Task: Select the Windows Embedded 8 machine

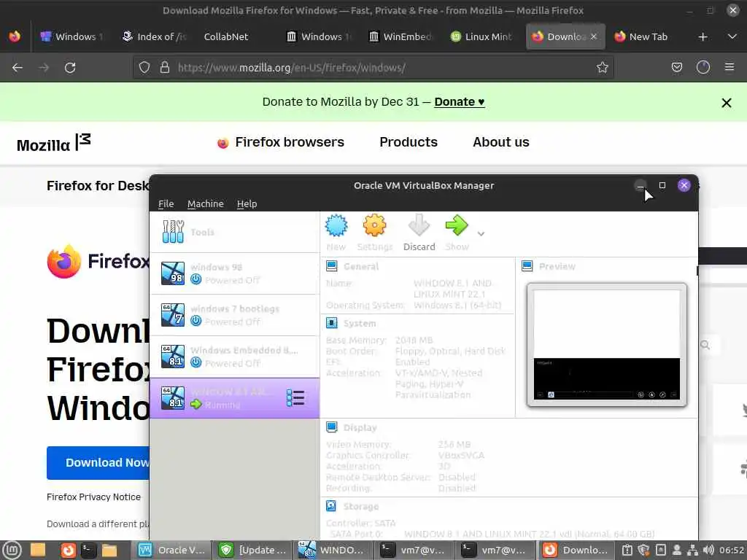Action: pyautogui.click(x=234, y=356)
